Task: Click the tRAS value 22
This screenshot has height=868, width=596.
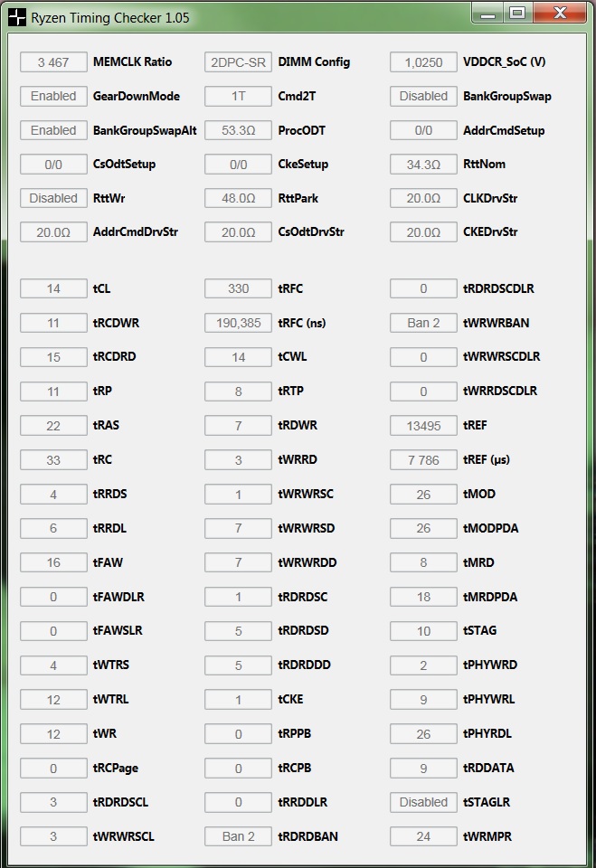Action: click(53, 426)
